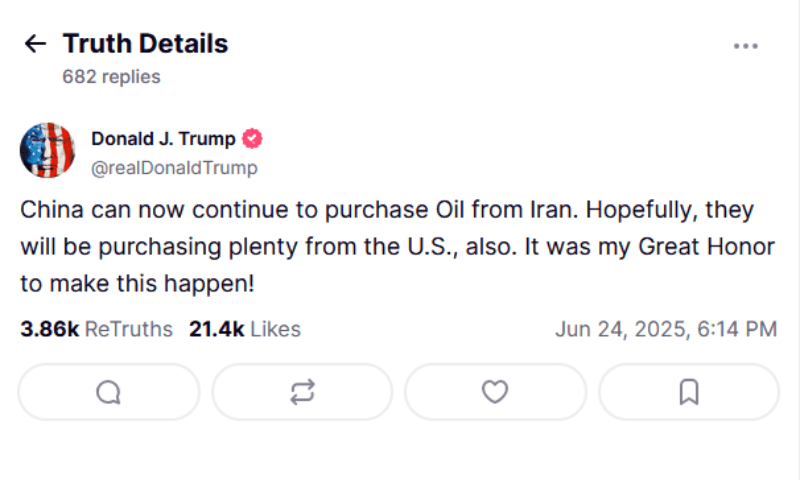Click the Jun 24, 2025 timestamp
This screenshot has height=480, width=800.
coord(665,329)
